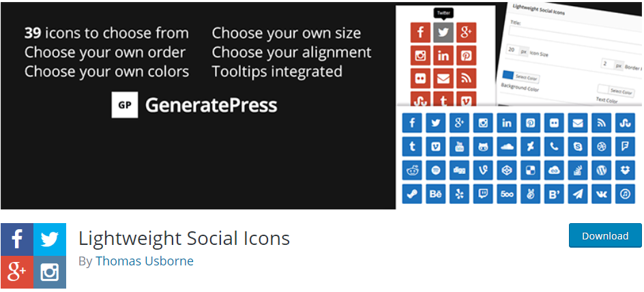This screenshot has width=644, height=292.
Task: Click the red envelope email icon
Action: 443,78
